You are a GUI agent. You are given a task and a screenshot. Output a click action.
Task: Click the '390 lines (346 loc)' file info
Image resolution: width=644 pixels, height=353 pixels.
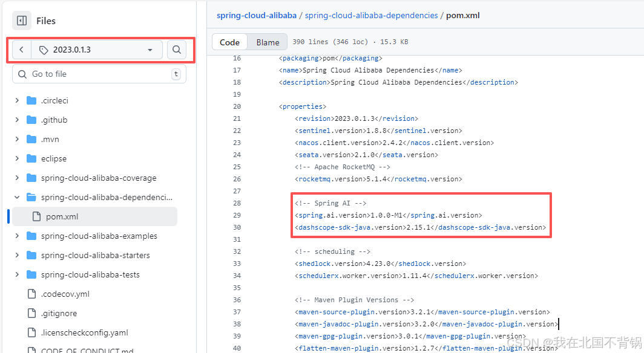click(x=330, y=42)
